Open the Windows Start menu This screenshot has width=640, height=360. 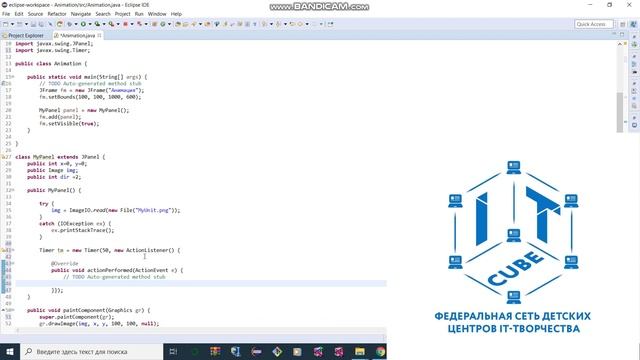(10, 351)
